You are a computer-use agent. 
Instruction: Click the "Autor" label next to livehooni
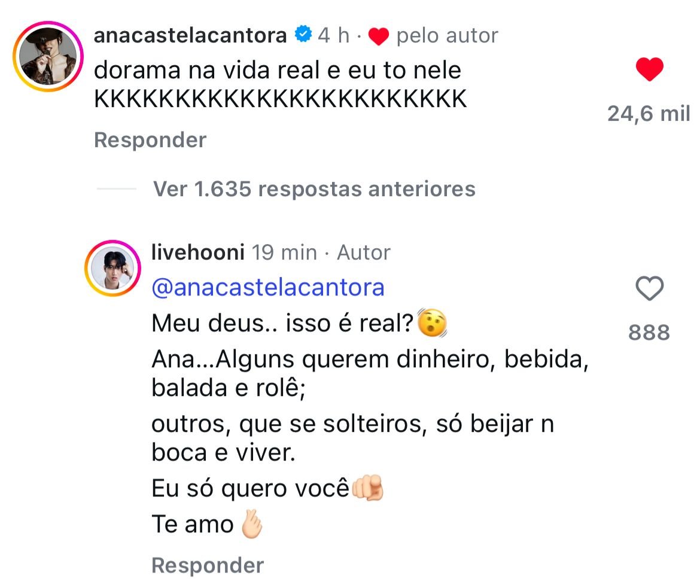point(364,252)
